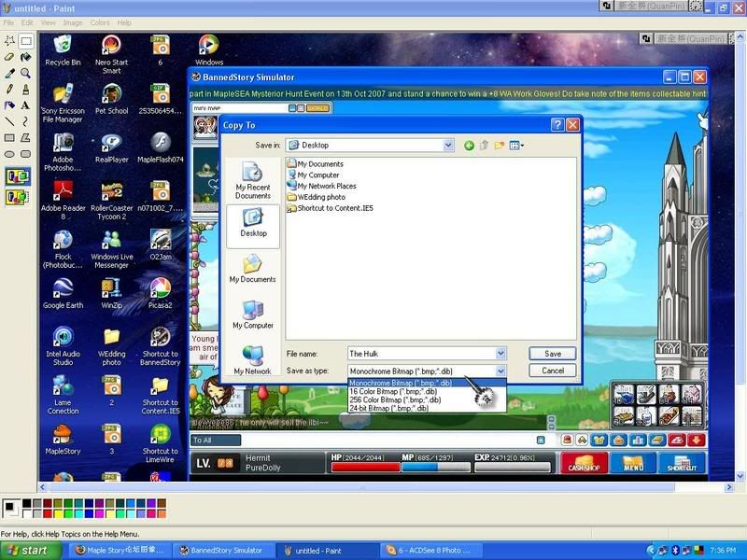Open the View menu in Paint
Screen dimensions: 747x560
(x=49, y=22)
